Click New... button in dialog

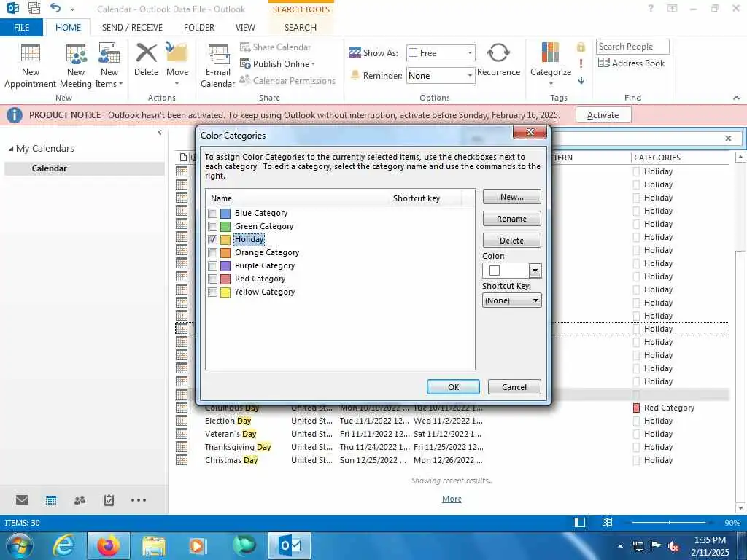click(511, 197)
